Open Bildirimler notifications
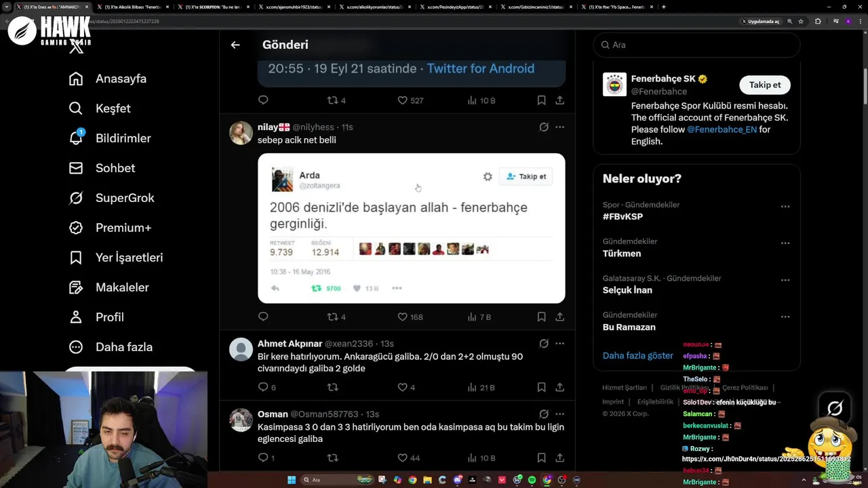The width and height of the screenshot is (868, 488). point(110,138)
